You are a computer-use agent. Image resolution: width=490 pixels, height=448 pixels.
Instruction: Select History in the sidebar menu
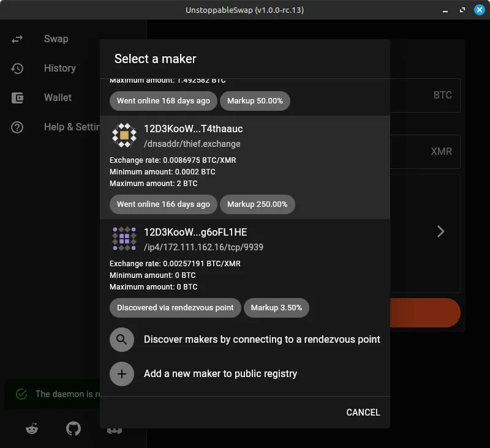click(x=60, y=69)
